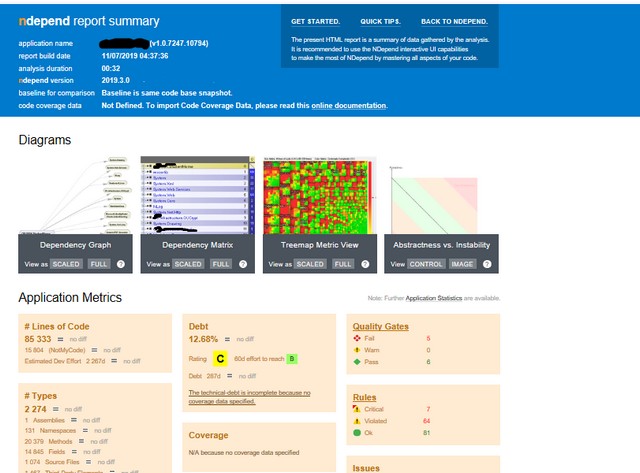
Task: Click the Quality Gates Fail icon
Action: coord(357,338)
